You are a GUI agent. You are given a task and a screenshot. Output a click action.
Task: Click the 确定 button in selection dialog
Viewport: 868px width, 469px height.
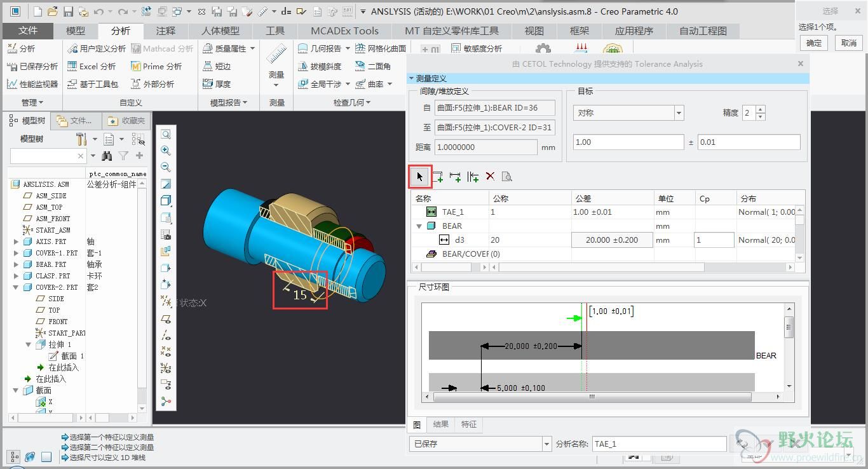[x=814, y=43]
